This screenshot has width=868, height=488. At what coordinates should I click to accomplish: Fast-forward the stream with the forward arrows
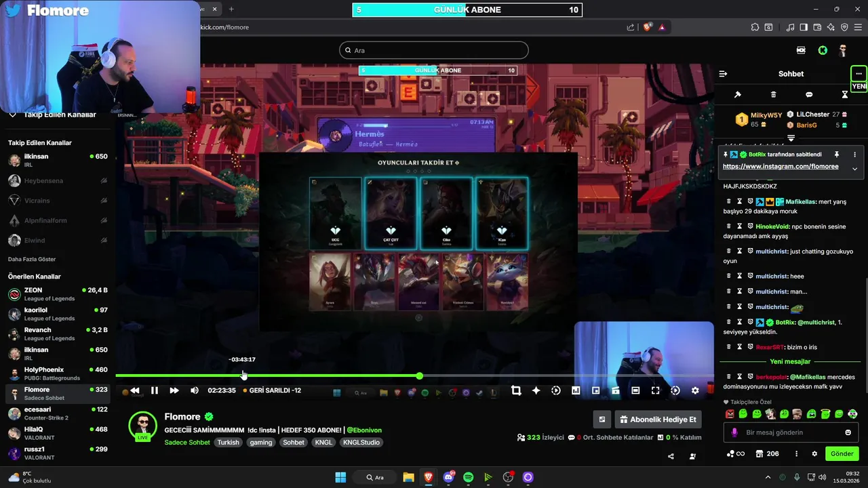click(174, 390)
